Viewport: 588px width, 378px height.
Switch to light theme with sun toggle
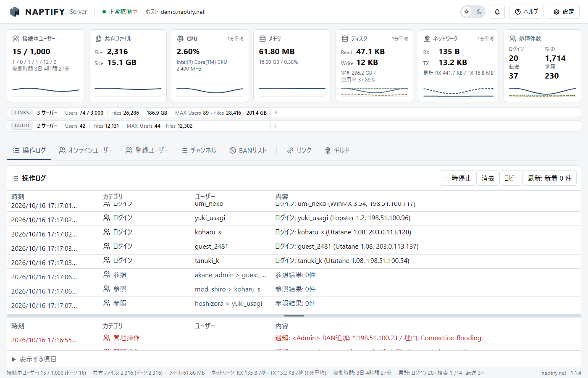pyautogui.click(x=467, y=12)
